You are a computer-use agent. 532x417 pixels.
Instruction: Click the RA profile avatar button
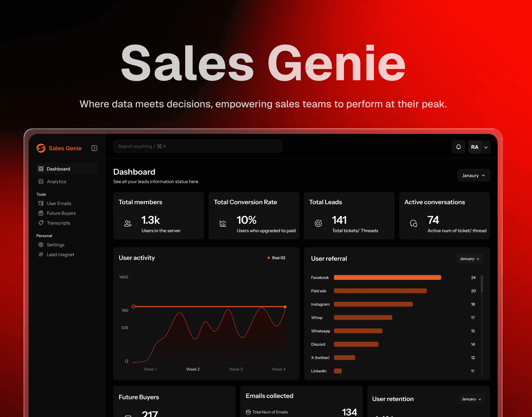tap(475, 147)
